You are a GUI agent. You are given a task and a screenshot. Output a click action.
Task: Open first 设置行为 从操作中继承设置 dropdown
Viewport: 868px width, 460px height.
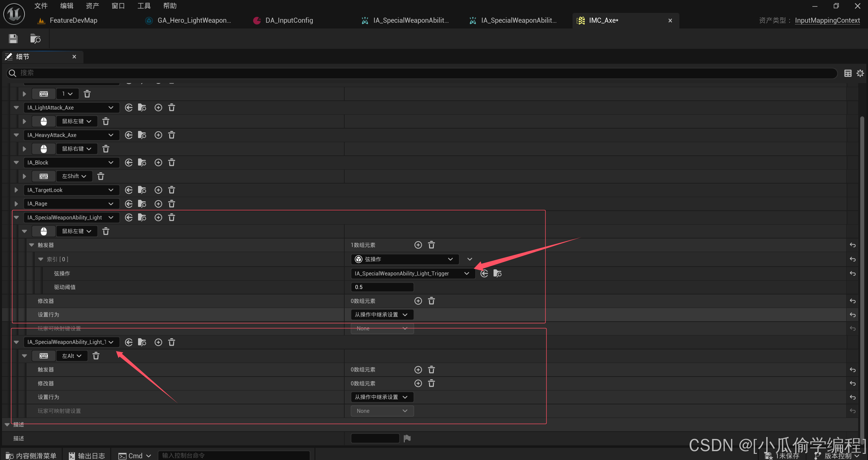382,314
